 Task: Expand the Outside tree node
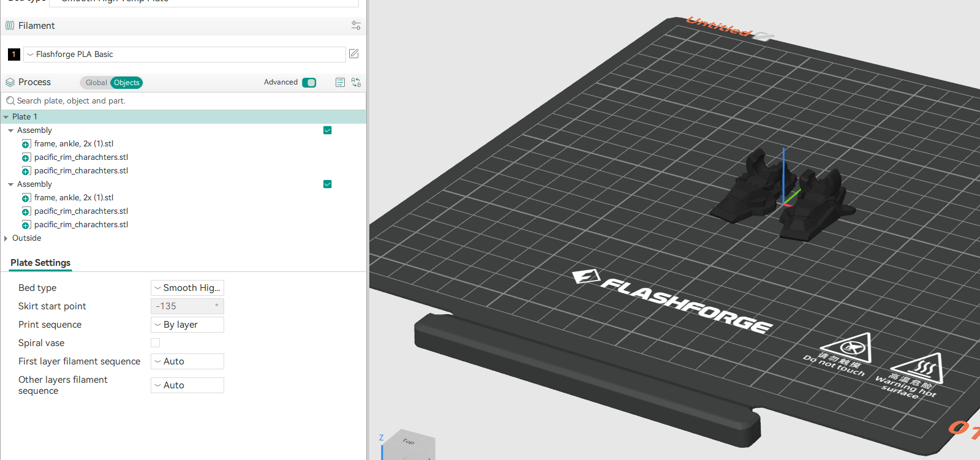6,238
